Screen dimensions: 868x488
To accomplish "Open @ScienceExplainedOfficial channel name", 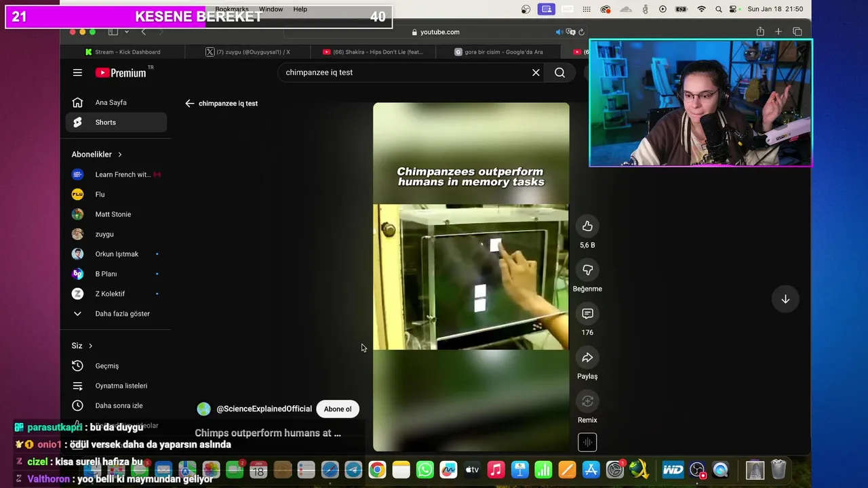I will coord(264,409).
